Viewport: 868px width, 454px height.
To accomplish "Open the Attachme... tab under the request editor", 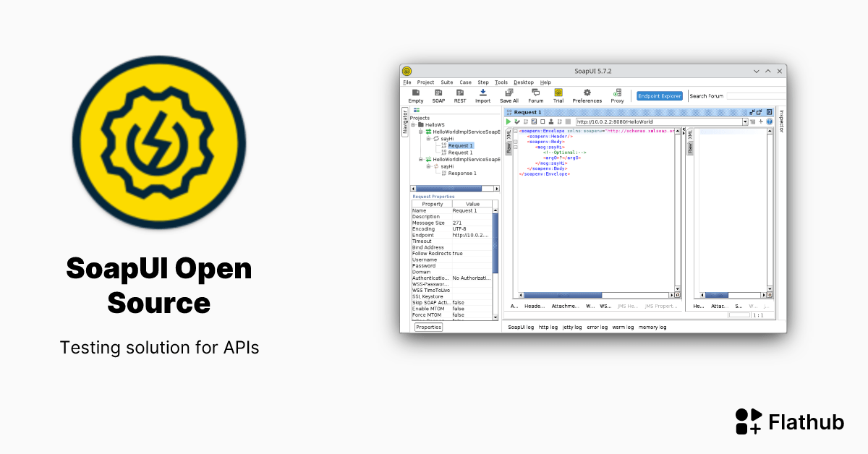I will (565, 306).
